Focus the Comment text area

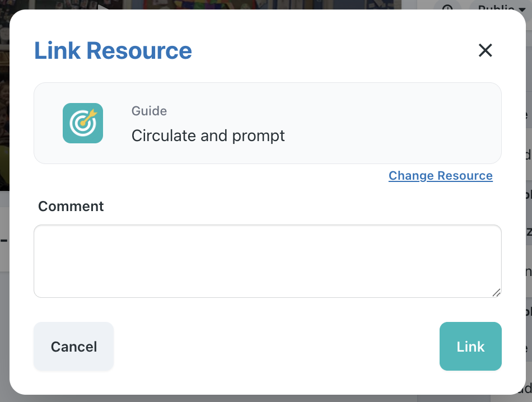267,261
